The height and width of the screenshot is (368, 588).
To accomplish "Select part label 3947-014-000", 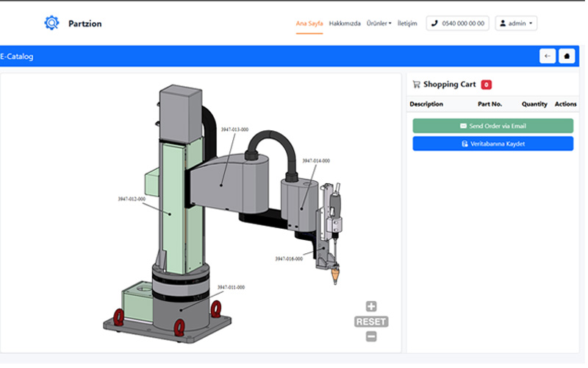I will click(316, 160).
